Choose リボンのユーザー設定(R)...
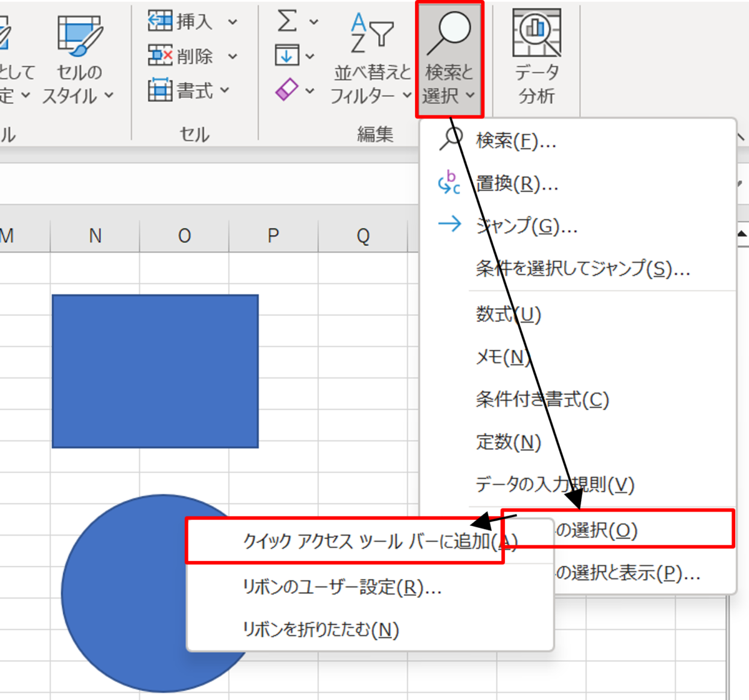Screen dimensions: 749x700 [370, 587]
